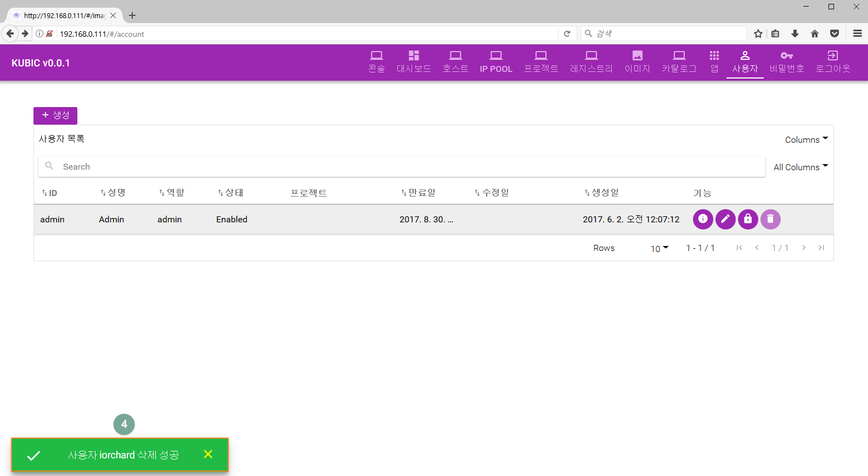Viewport: 868px width, 476px height.
Task: Delete the admin user (trash icon)
Action: point(770,219)
